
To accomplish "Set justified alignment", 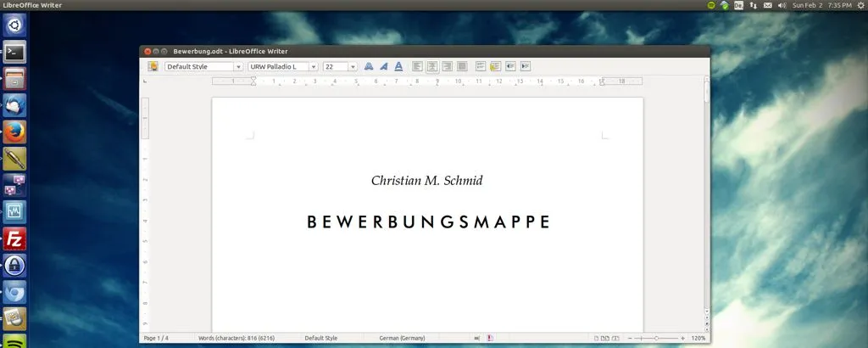I will click(x=462, y=66).
